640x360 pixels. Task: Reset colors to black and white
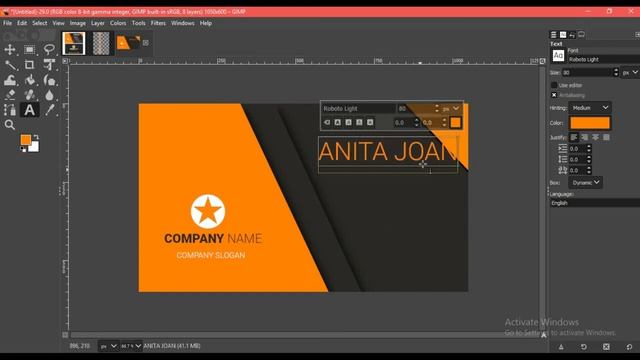click(x=23, y=149)
